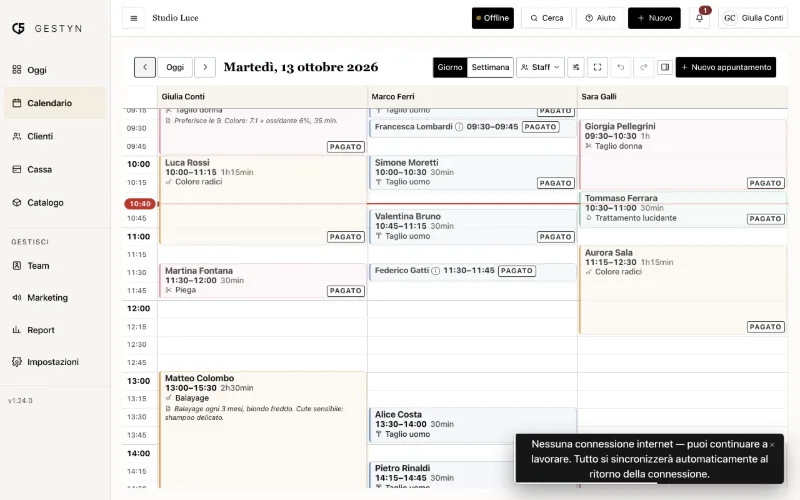Open Marketing section
800x500 pixels.
(55, 297)
